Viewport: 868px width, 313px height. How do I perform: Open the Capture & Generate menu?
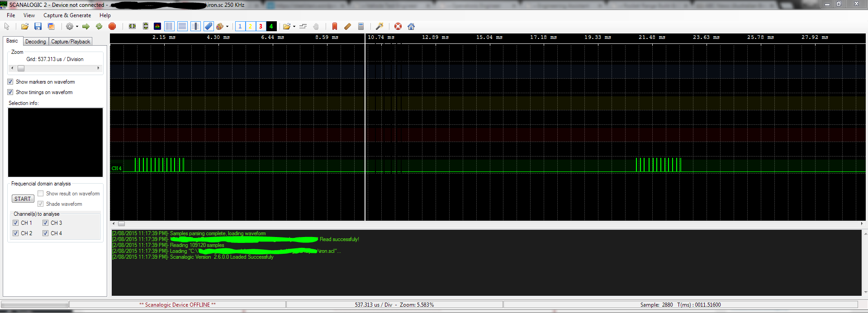(67, 15)
